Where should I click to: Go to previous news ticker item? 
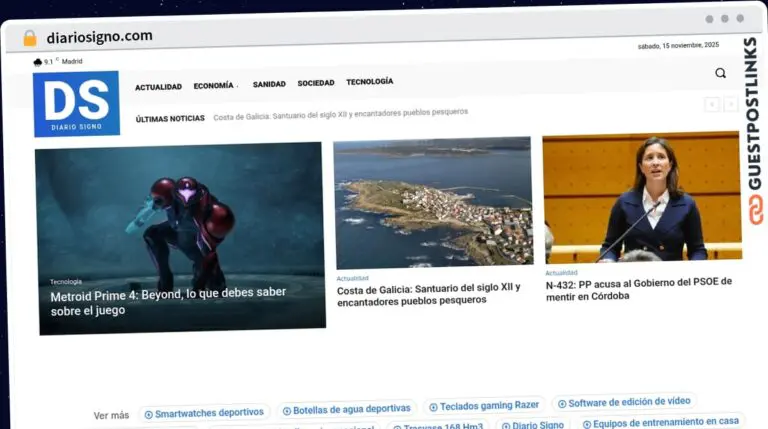(x=711, y=104)
